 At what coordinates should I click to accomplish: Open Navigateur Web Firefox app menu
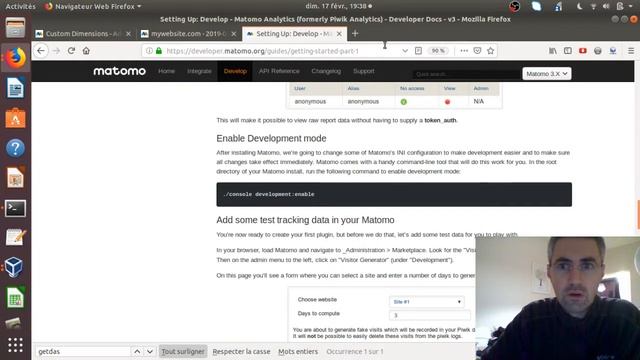[x=93, y=6]
